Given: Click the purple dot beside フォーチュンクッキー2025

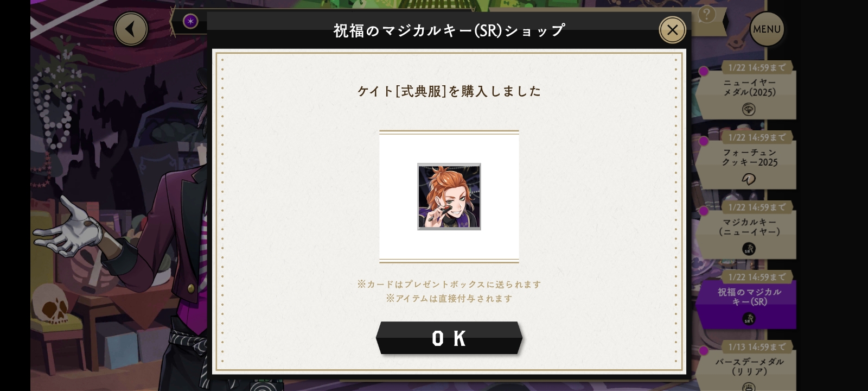Looking at the screenshot, I should tap(704, 141).
